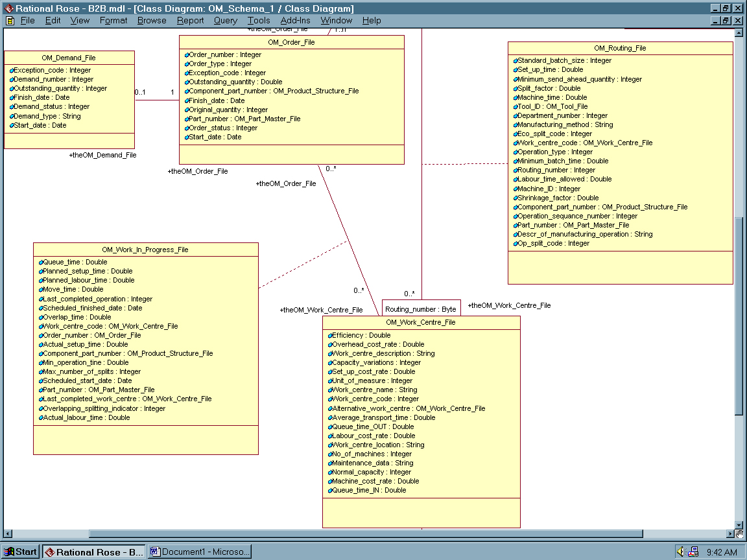Select Exception_code attribute in OM_Demand_File
Image resolution: width=747 pixels, height=560 pixels.
pos(50,70)
